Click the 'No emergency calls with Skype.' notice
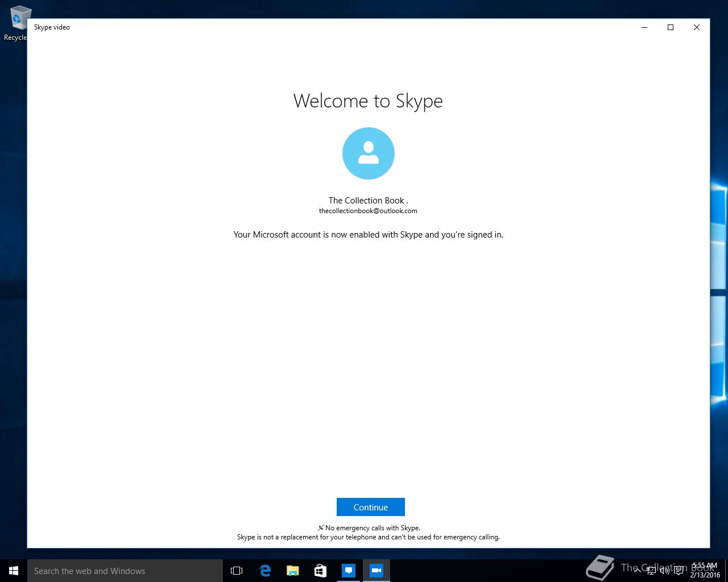 (369, 528)
